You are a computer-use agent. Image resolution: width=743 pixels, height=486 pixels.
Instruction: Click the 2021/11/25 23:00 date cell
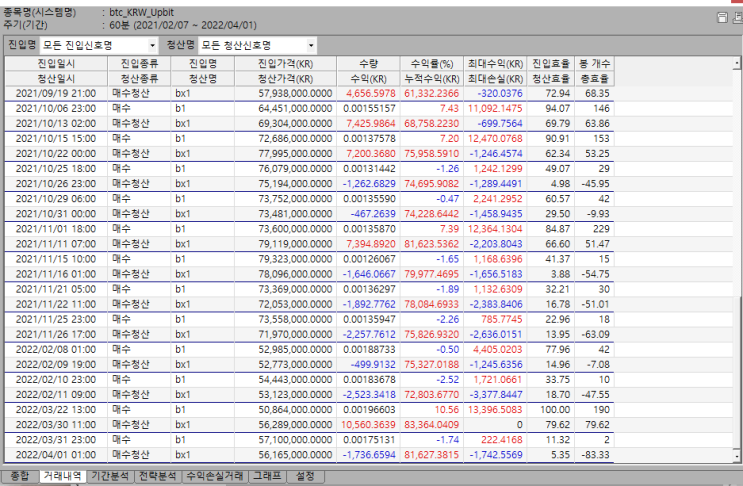tap(56, 319)
